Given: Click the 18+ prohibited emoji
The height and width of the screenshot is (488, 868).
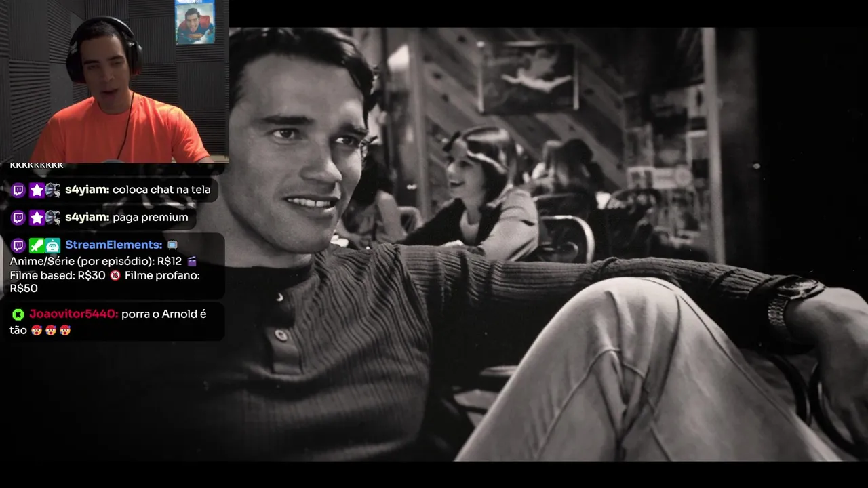Looking at the screenshot, I should tap(115, 276).
